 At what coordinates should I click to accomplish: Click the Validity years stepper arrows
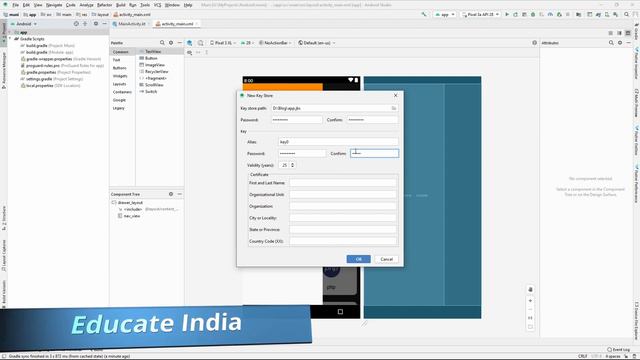(292, 165)
